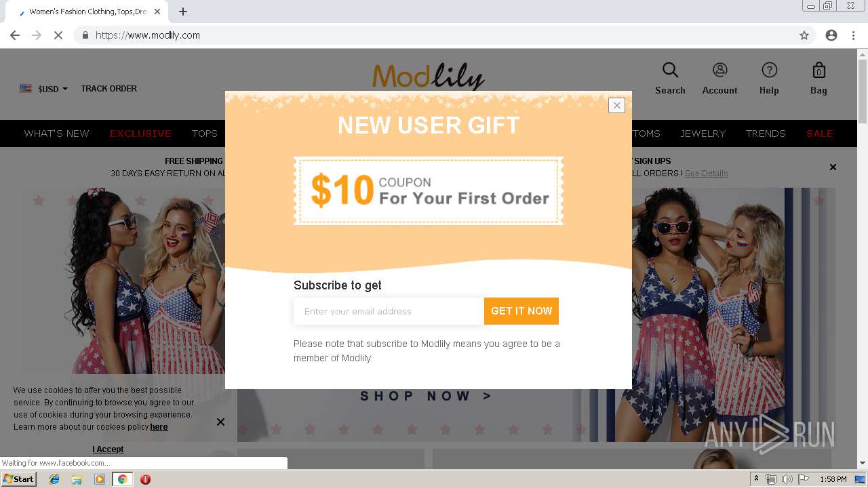
Task: Click the GET IT NOW button
Action: tap(521, 311)
